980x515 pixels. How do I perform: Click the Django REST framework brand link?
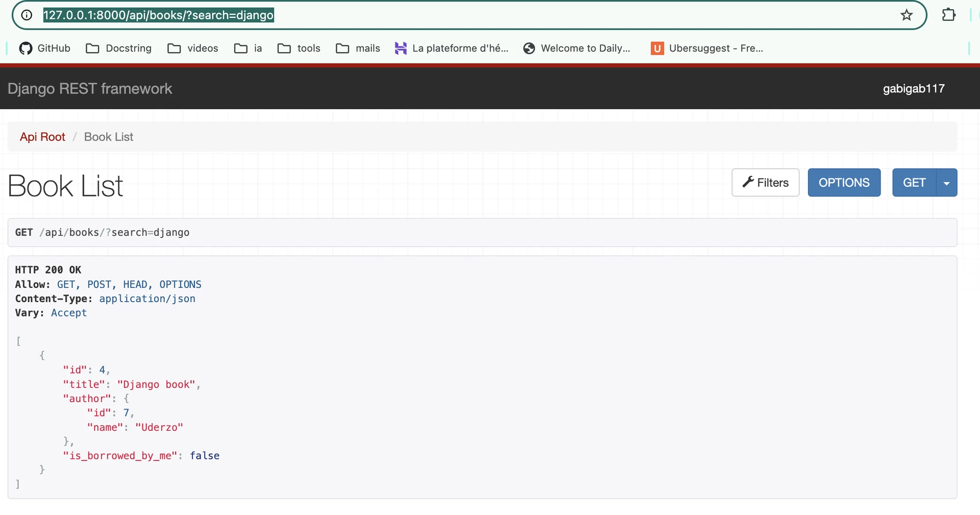point(90,89)
